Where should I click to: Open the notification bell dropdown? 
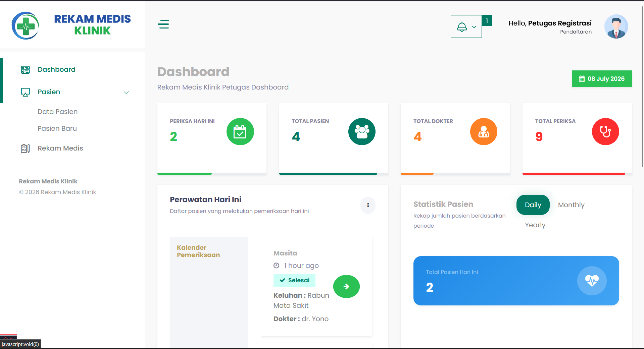point(466,26)
